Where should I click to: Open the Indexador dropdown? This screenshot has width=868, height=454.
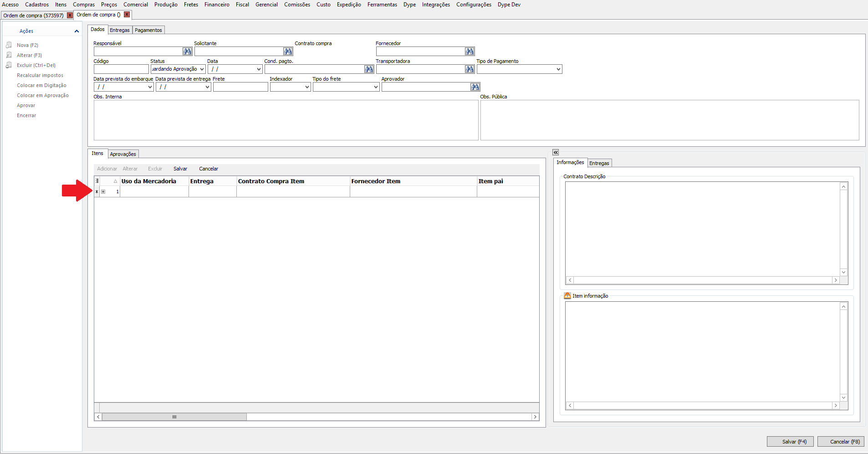307,87
